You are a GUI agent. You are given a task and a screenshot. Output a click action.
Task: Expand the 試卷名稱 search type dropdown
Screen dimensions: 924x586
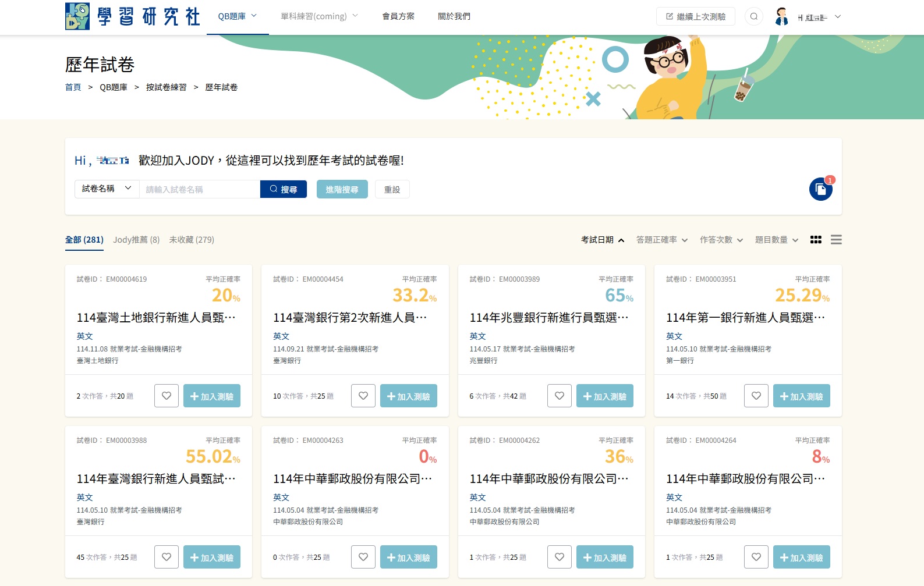pyautogui.click(x=107, y=189)
